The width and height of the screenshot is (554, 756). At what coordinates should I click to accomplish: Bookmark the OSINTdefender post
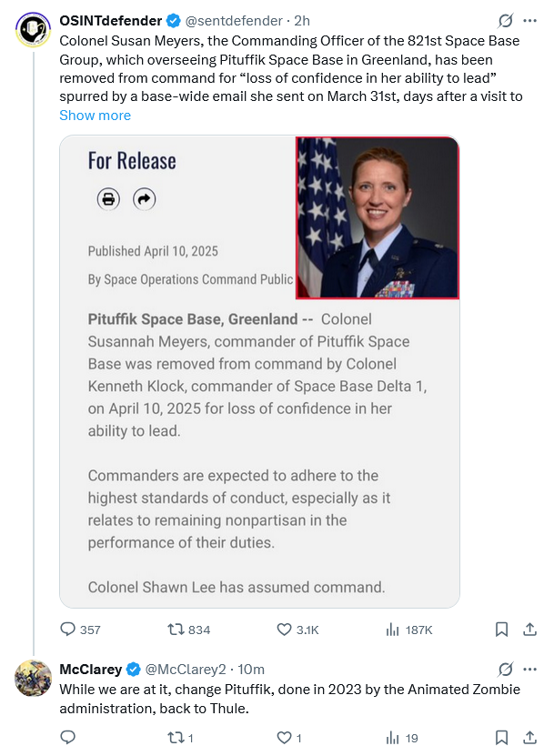(501, 630)
